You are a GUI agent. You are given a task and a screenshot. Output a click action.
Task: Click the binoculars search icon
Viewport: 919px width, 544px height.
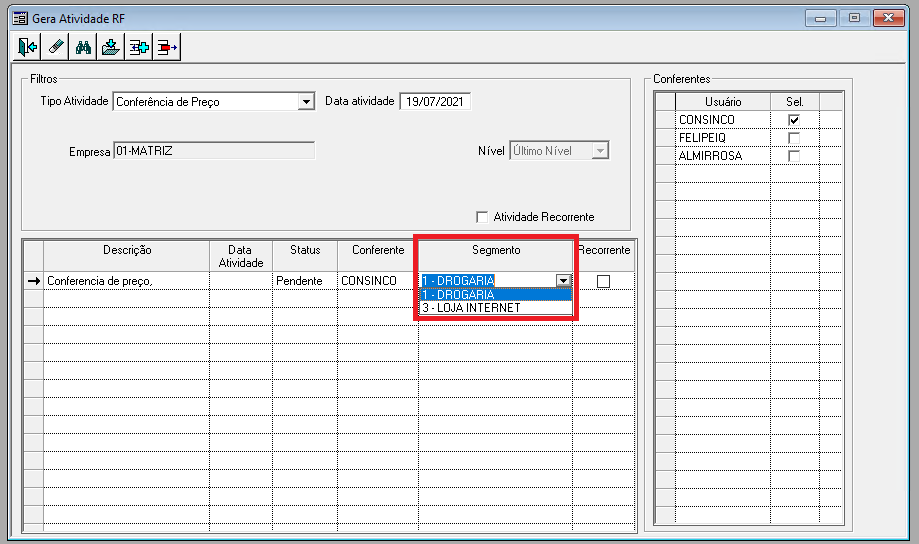tap(83, 47)
